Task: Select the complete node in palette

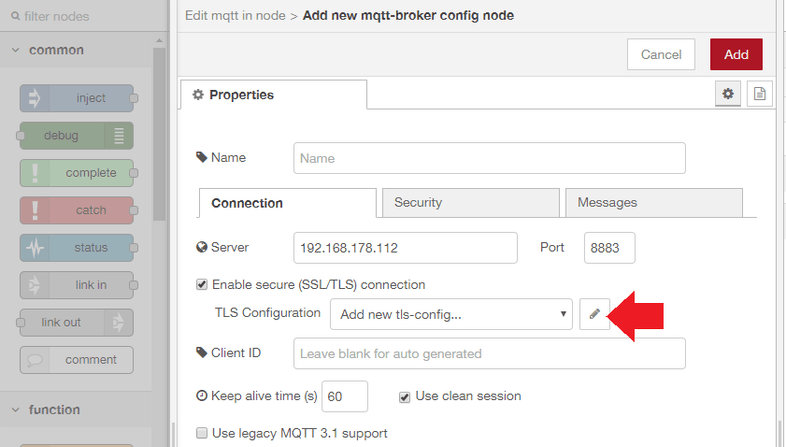Action: [x=77, y=173]
